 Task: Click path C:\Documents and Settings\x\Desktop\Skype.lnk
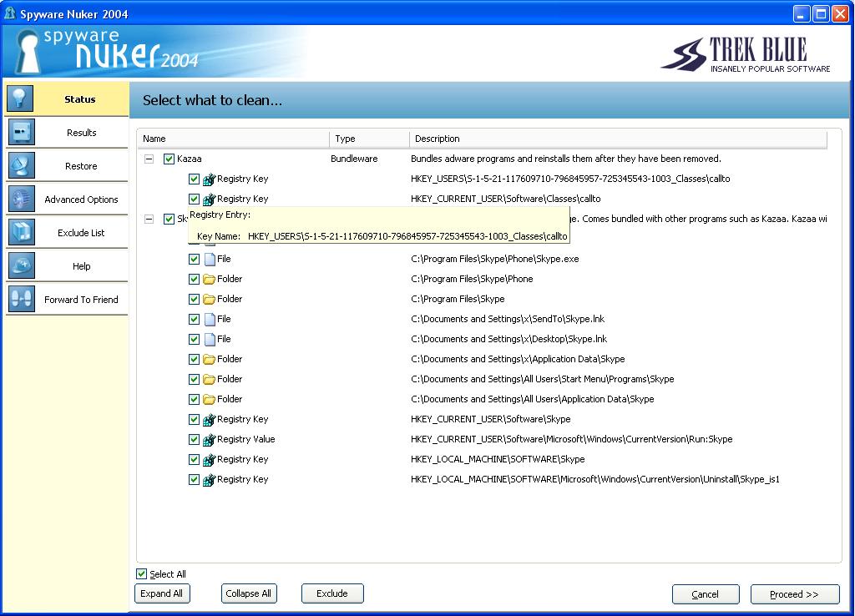tap(508, 339)
